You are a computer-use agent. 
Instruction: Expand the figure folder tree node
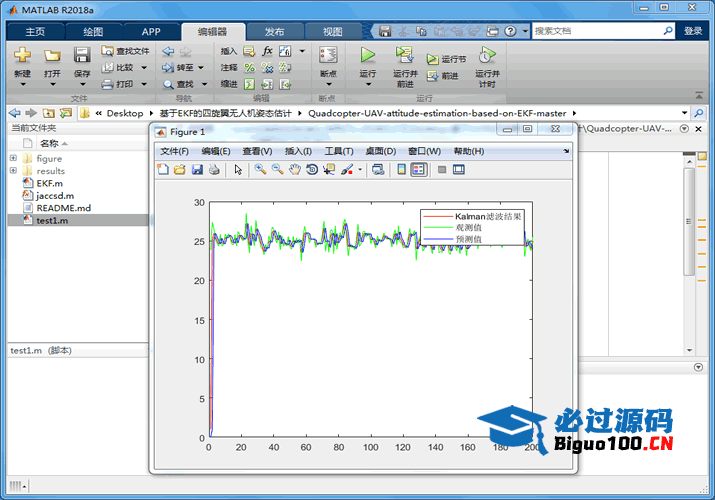[x=13, y=158]
